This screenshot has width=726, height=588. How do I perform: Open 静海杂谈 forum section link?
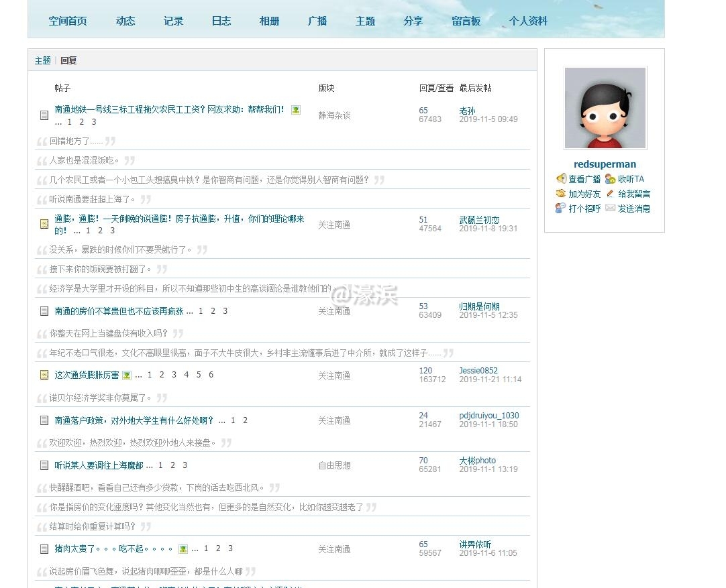(334, 115)
